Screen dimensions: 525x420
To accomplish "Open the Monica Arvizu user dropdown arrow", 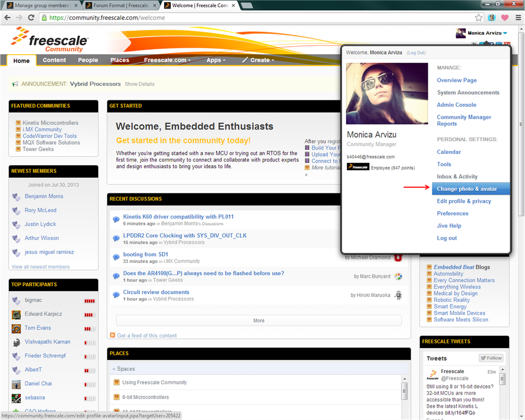I will (505, 33).
